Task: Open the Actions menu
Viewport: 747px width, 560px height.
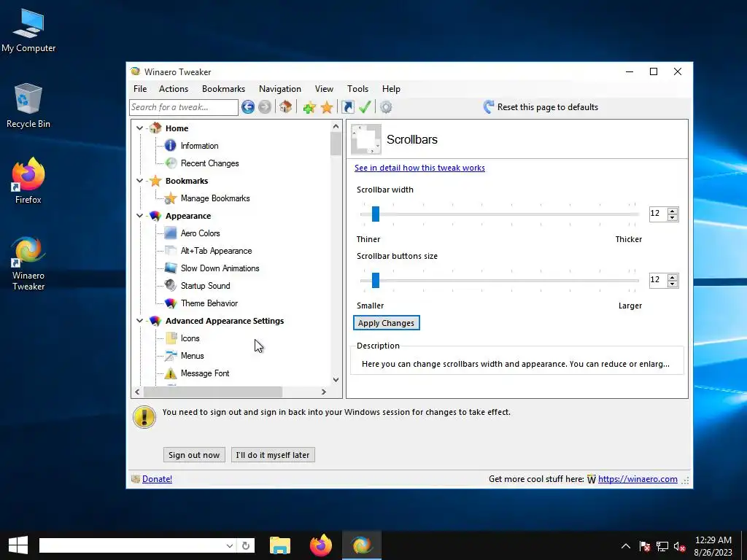Action: [x=174, y=89]
